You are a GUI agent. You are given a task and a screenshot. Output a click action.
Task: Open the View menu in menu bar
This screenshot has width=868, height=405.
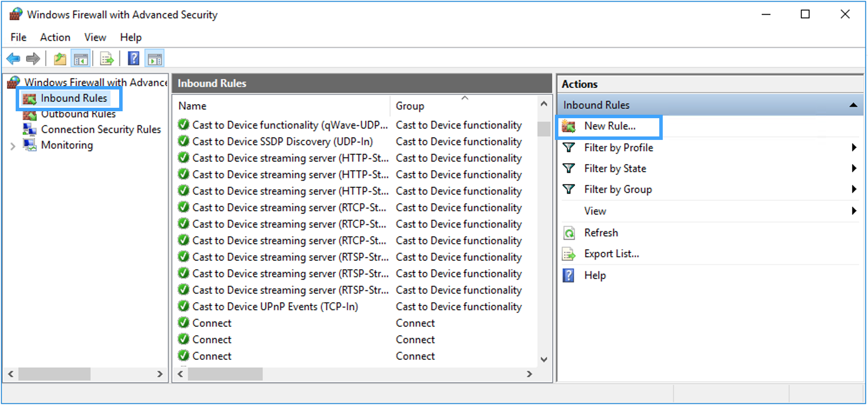tap(95, 37)
